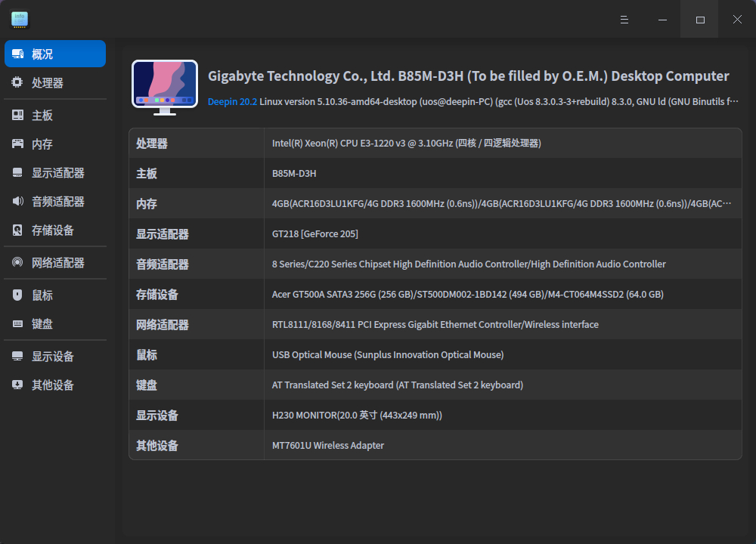Click the 鼠标 row header in table

[147, 355]
